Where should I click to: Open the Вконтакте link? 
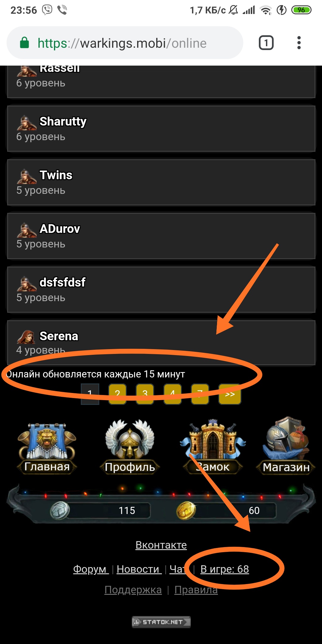tap(161, 545)
